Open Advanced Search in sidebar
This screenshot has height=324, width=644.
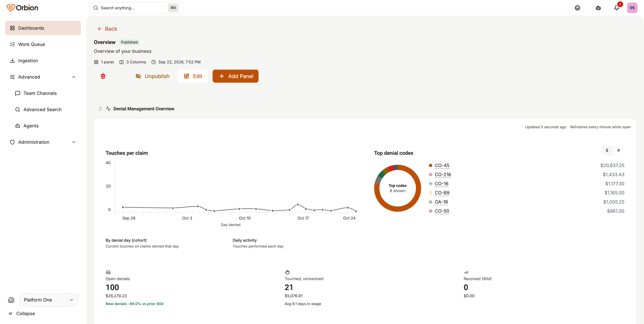45,109
